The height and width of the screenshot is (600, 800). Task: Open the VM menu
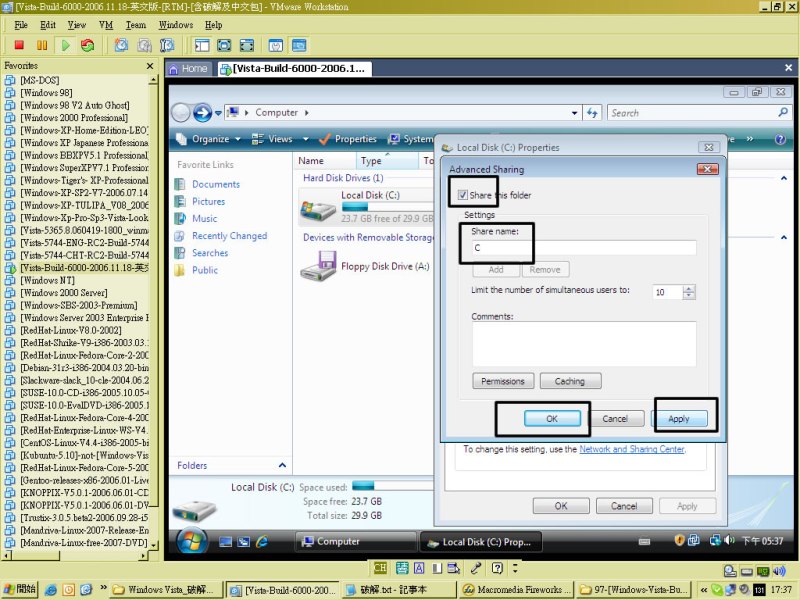106,25
